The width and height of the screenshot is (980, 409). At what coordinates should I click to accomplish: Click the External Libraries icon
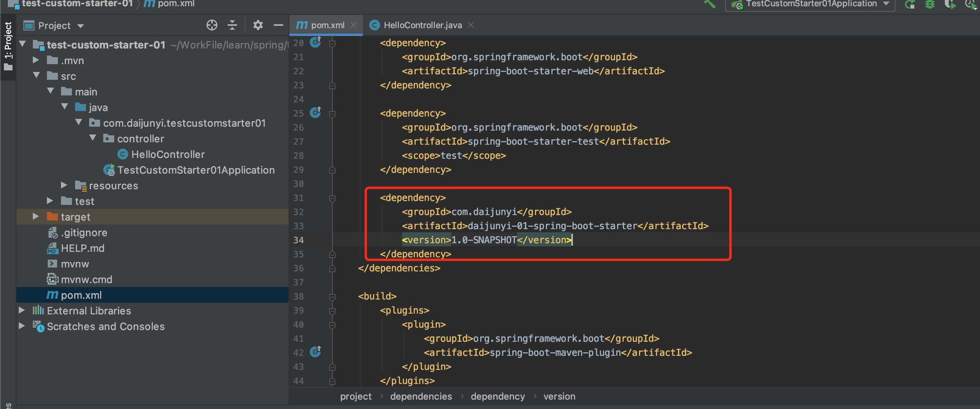(x=38, y=311)
